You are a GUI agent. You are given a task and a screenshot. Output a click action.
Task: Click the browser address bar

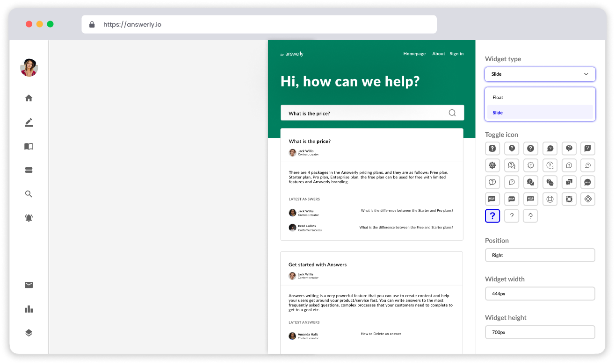pyautogui.click(x=259, y=24)
